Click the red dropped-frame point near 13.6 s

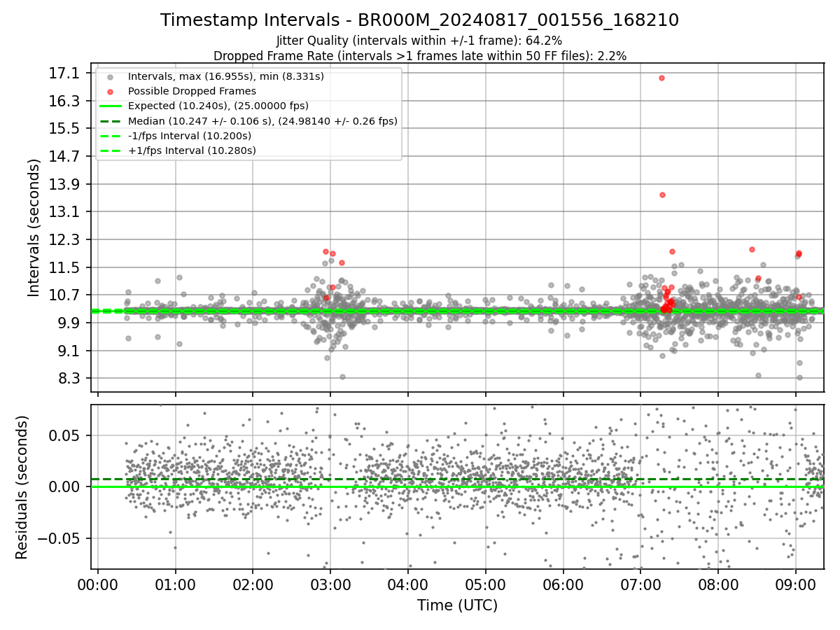coord(662,195)
